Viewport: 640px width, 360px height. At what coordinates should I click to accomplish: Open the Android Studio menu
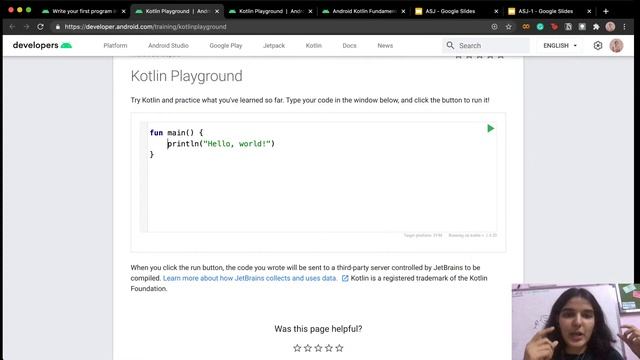point(168,45)
